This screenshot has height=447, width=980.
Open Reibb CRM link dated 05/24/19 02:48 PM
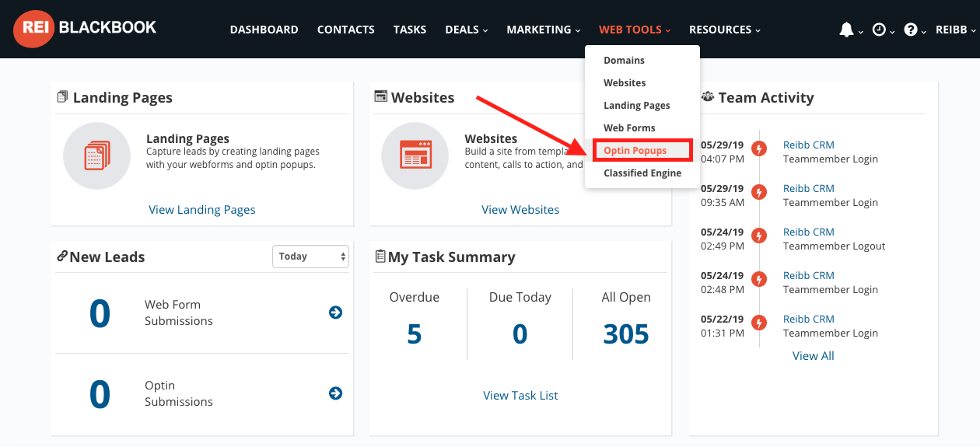click(809, 276)
